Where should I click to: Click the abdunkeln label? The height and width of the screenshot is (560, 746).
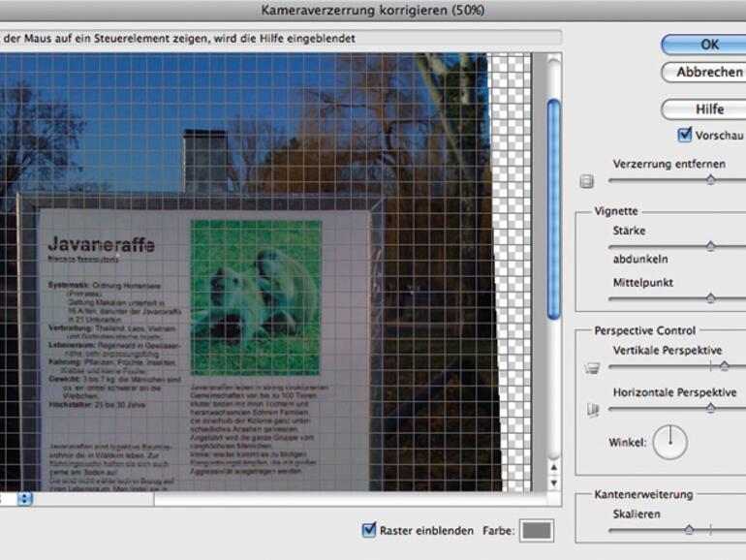pos(639,259)
